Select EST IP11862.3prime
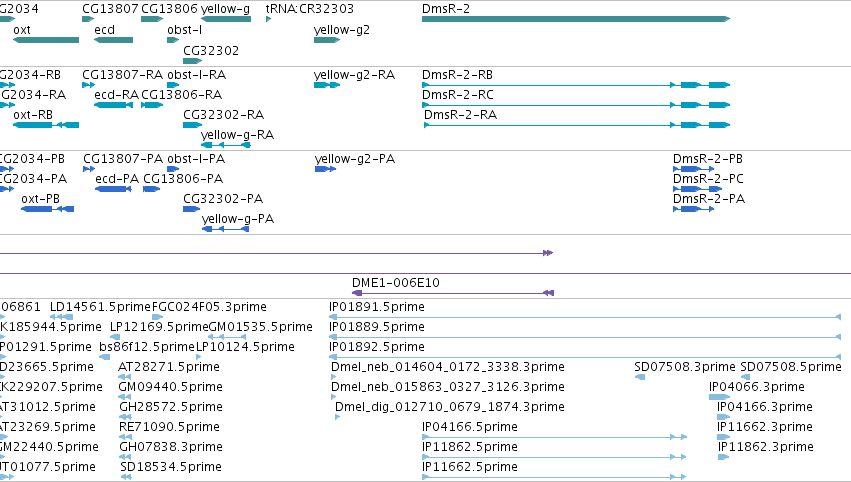851x482 pixels. (x=723, y=457)
